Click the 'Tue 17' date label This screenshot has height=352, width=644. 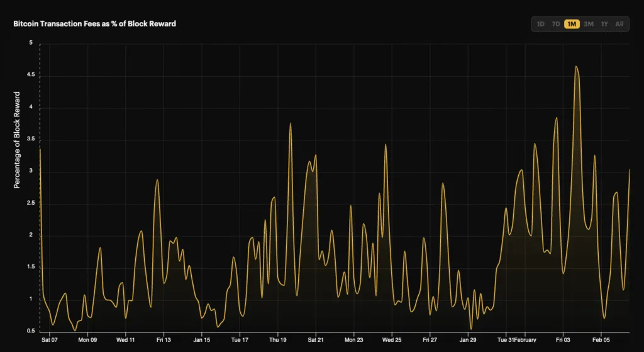coord(240,340)
